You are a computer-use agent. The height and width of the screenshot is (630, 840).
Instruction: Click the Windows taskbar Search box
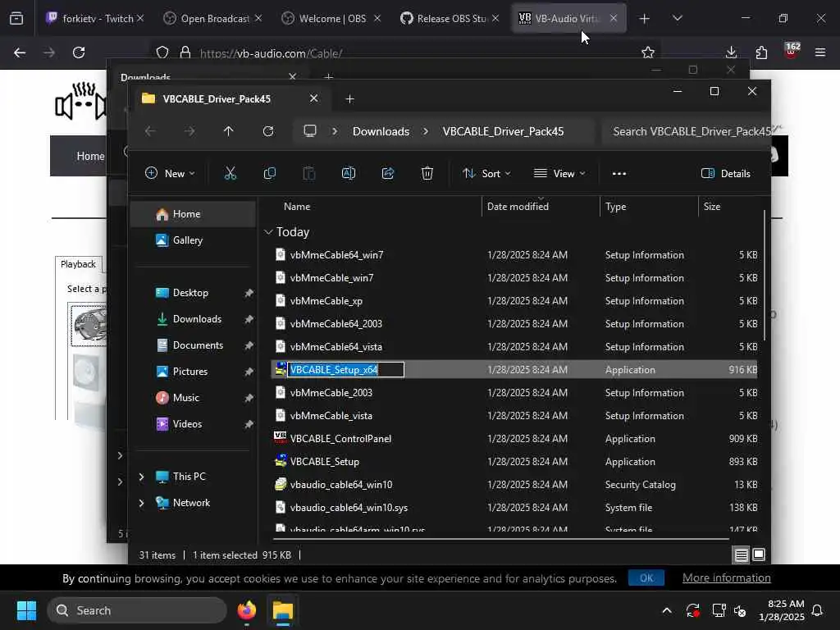tap(137, 610)
